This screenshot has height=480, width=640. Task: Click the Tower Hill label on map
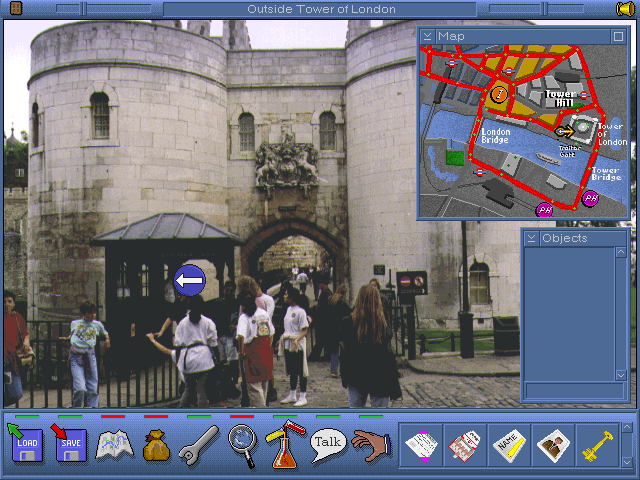pyautogui.click(x=562, y=98)
